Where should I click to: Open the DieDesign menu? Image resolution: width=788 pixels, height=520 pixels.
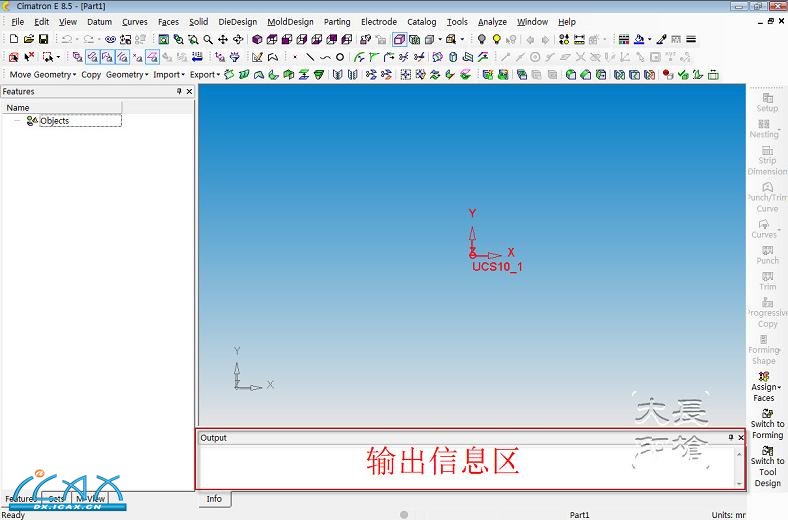pyautogui.click(x=238, y=22)
